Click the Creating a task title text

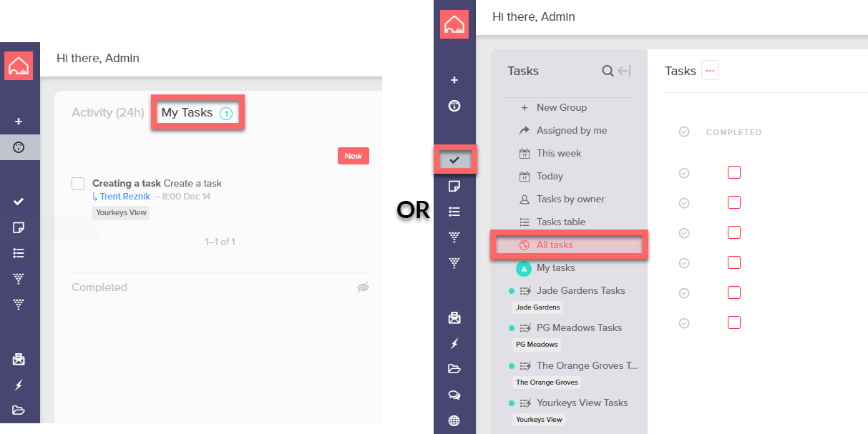[127, 184]
